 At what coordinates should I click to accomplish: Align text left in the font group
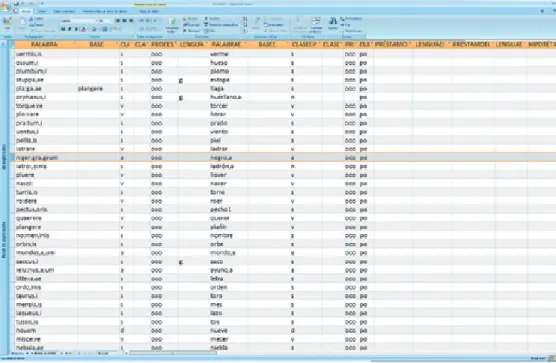[118, 21]
